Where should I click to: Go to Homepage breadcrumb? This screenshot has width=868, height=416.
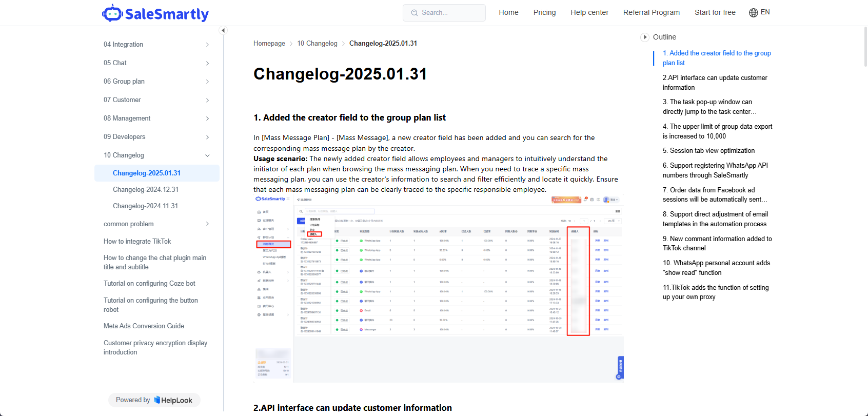coord(269,44)
